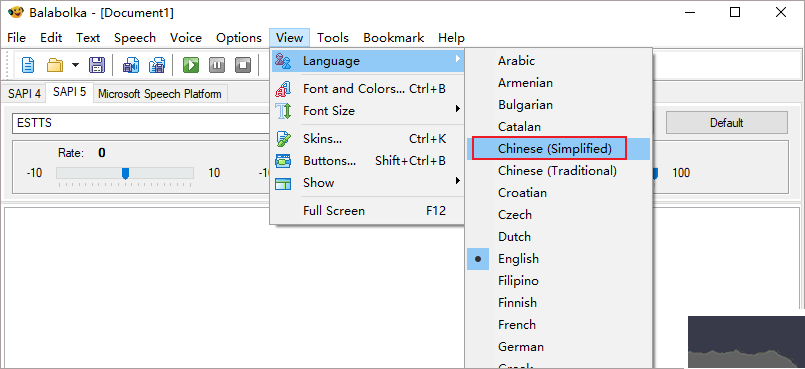Viewport: 805px width, 369px height.
Task: Click the Split and convert audio icon
Action: click(x=157, y=65)
